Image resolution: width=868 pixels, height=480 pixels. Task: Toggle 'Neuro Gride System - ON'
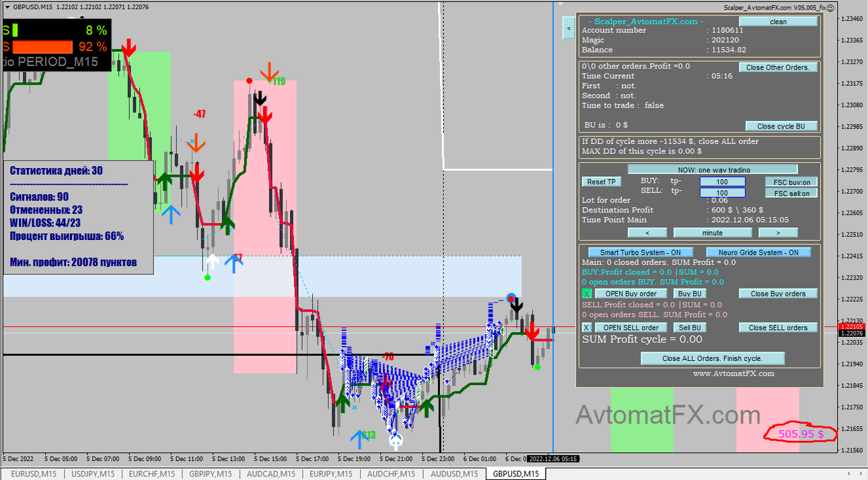coord(758,252)
